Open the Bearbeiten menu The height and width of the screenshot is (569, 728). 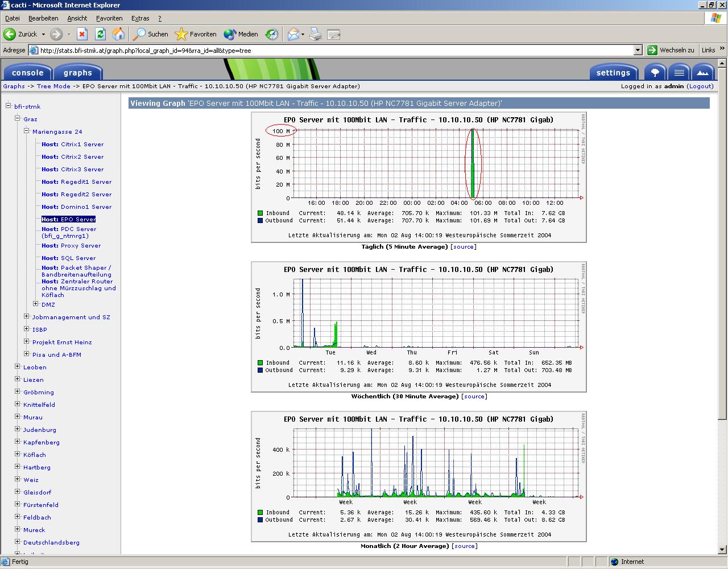tap(43, 18)
